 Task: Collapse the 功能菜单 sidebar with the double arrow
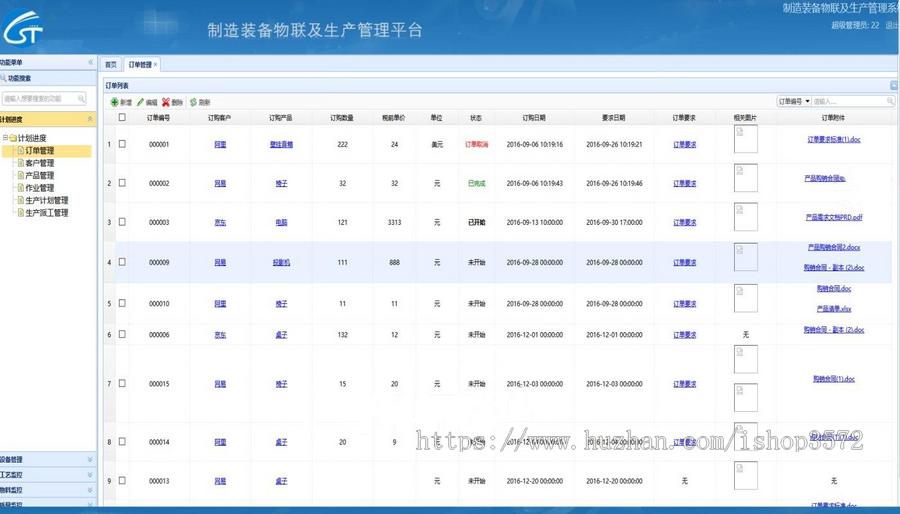tap(90, 62)
